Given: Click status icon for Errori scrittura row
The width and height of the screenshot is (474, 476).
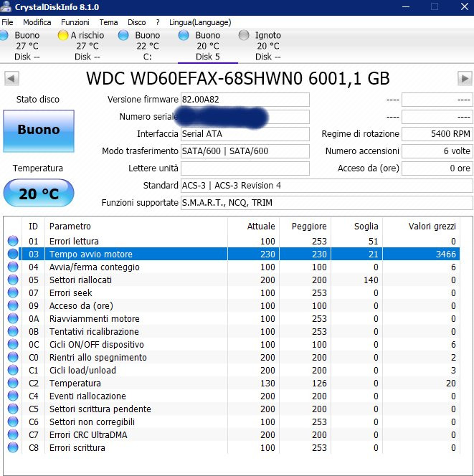Looking at the screenshot, I should click(x=13, y=447).
